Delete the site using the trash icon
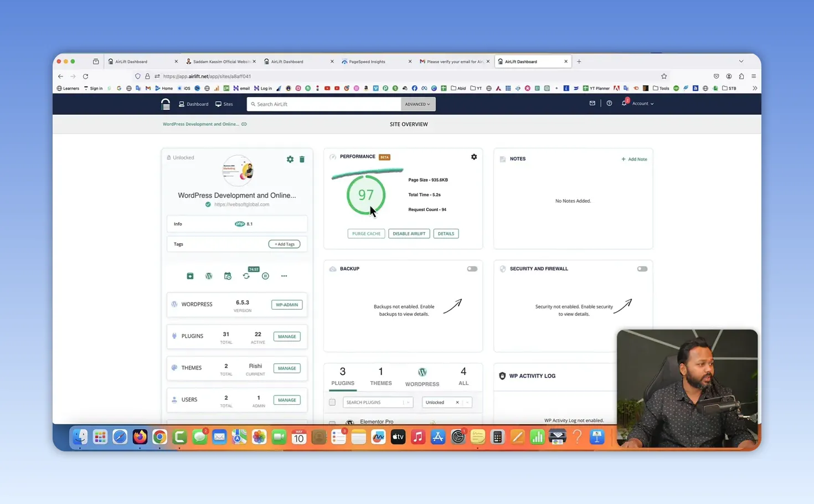The height and width of the screenshot is (504, 814). [302, 160]
